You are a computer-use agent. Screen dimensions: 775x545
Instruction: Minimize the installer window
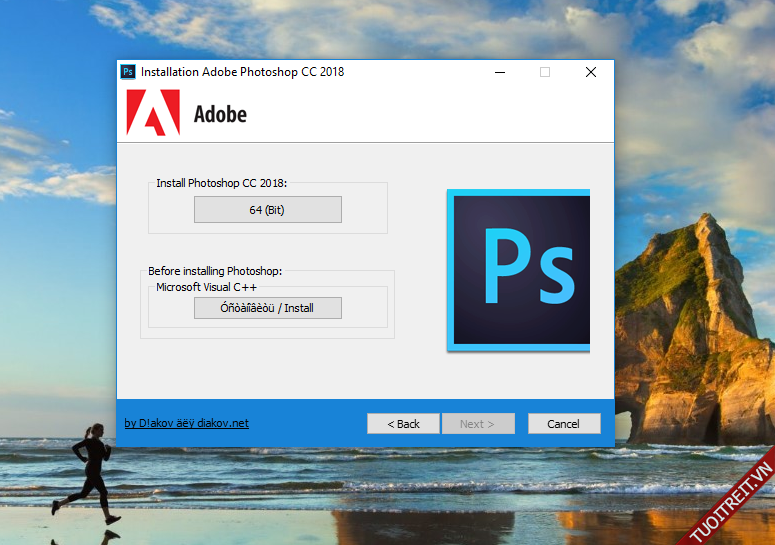click(x=499, y=72)
